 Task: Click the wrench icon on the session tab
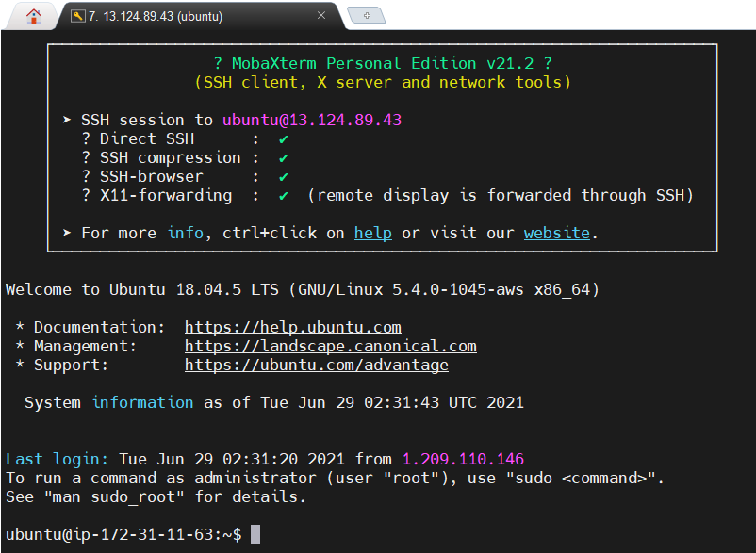pos(77,16)
